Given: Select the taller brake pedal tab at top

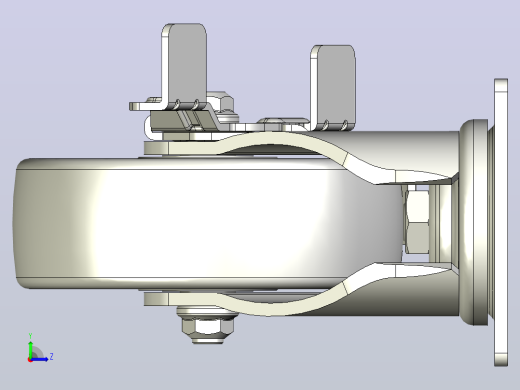Looking at the screenshot, I should (184, 66).
